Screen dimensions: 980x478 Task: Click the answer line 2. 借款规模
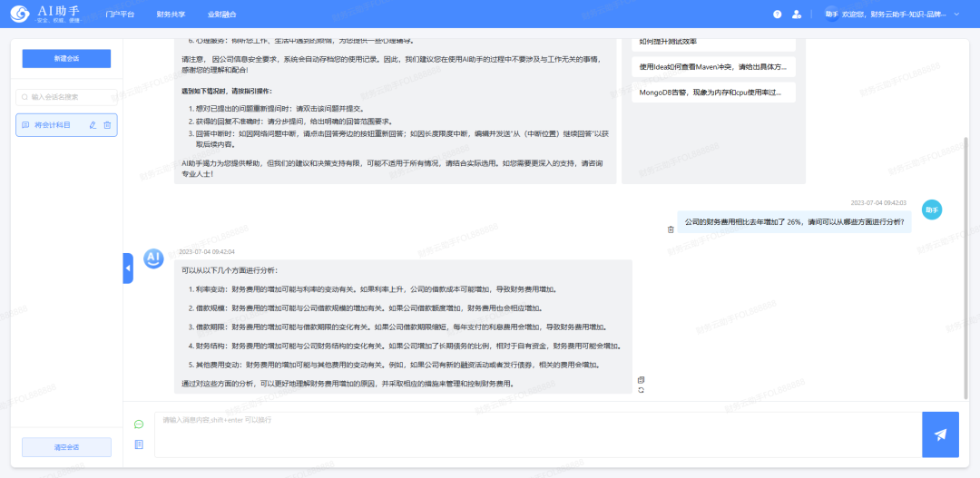pyautogui.click(x=368, y=308)
